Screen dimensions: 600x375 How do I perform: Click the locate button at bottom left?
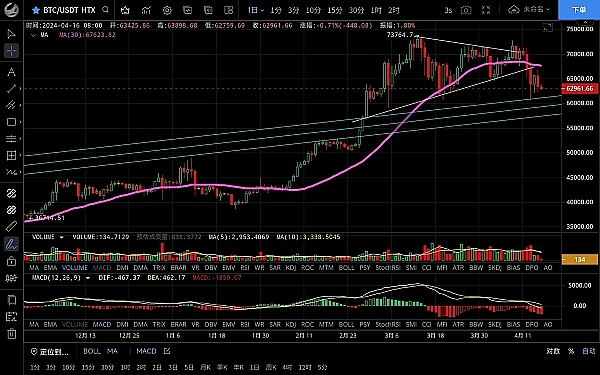click(50, 351)
